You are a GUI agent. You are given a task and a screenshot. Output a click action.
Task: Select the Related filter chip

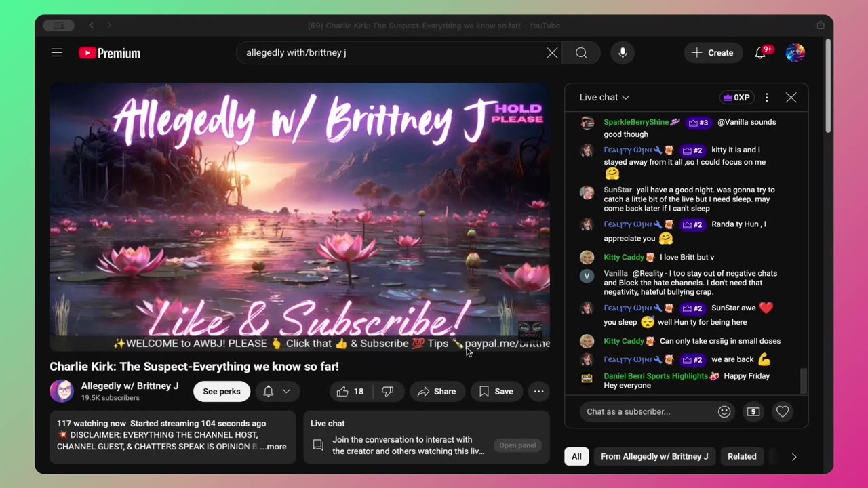(742, 457)
